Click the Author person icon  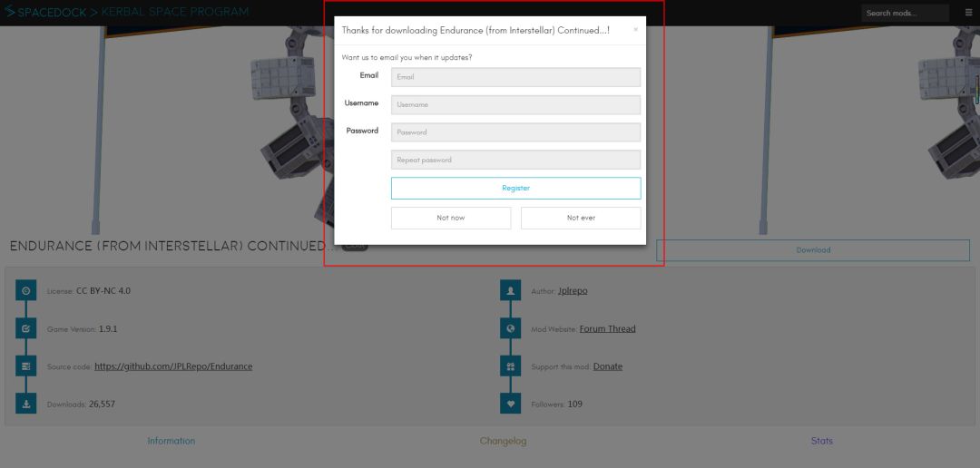tap(510, 290)
